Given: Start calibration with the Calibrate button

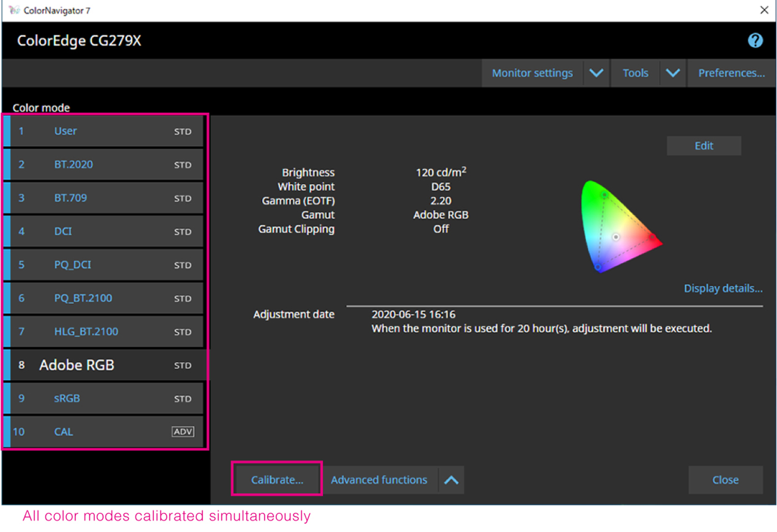Looking at the screenshot, I should [277, 480].
